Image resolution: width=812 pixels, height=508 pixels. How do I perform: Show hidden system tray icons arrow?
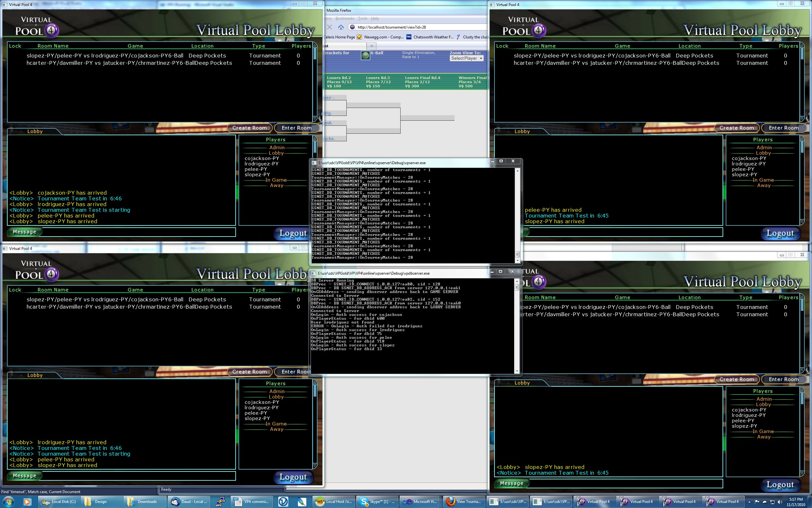point(750,502)
